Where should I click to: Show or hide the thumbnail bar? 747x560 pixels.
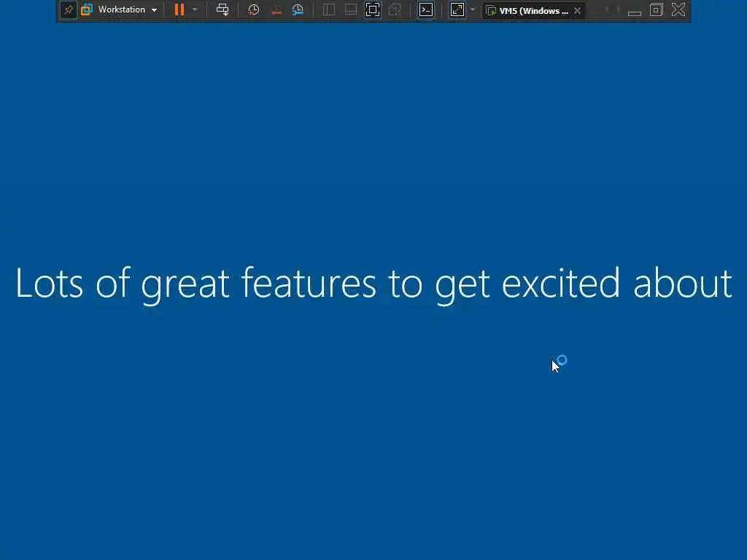[x=351, y=9]
